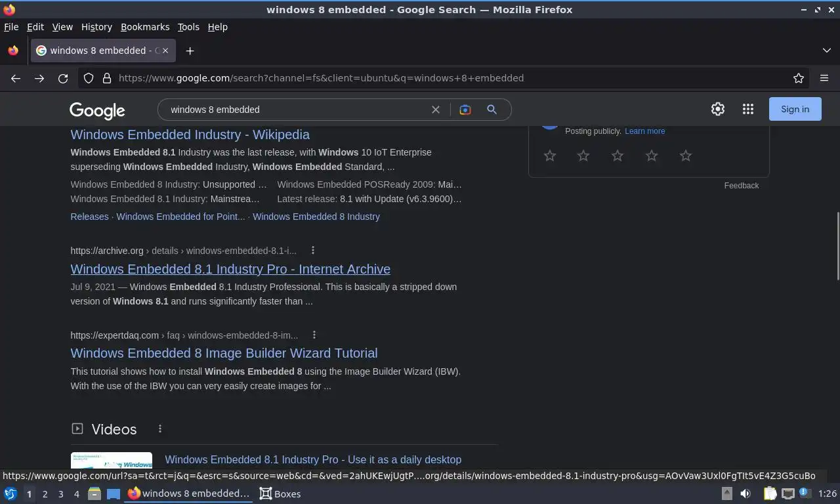The image size is (840, 504).
Task: Go to the Google logo homepage
Action: coord(97,110)
